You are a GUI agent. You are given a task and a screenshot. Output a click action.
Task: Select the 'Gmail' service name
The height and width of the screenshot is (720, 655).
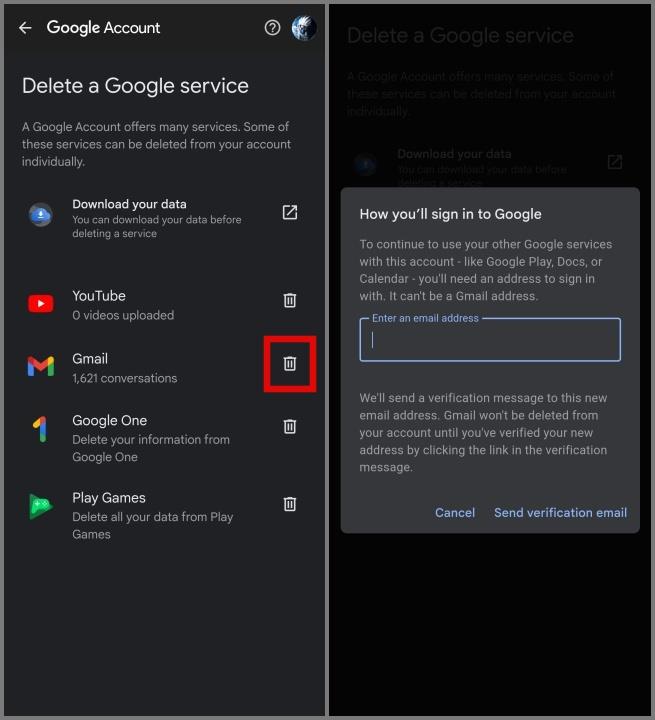(90, 359)
